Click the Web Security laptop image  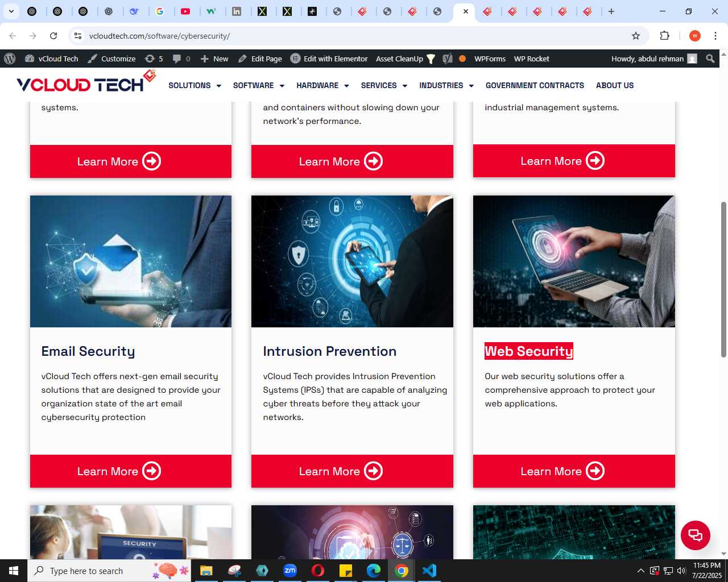(574, 261)
